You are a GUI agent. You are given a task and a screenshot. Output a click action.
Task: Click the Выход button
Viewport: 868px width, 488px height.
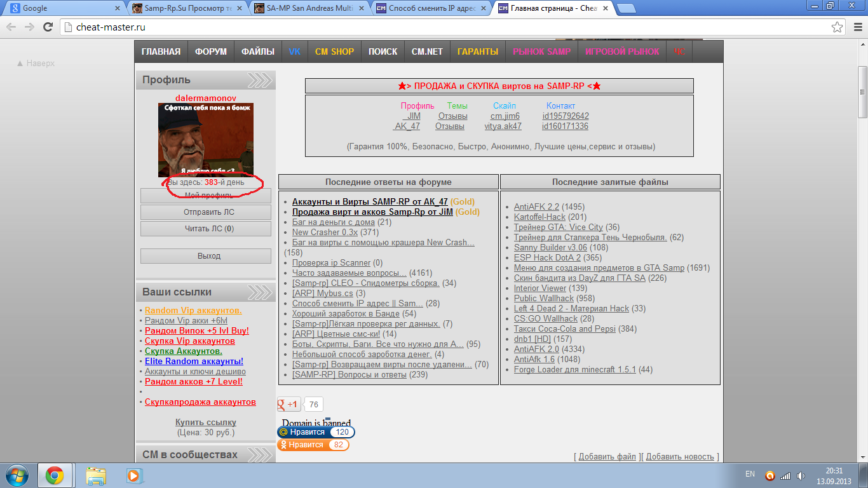pyautogui.click(x=206, y=256)
